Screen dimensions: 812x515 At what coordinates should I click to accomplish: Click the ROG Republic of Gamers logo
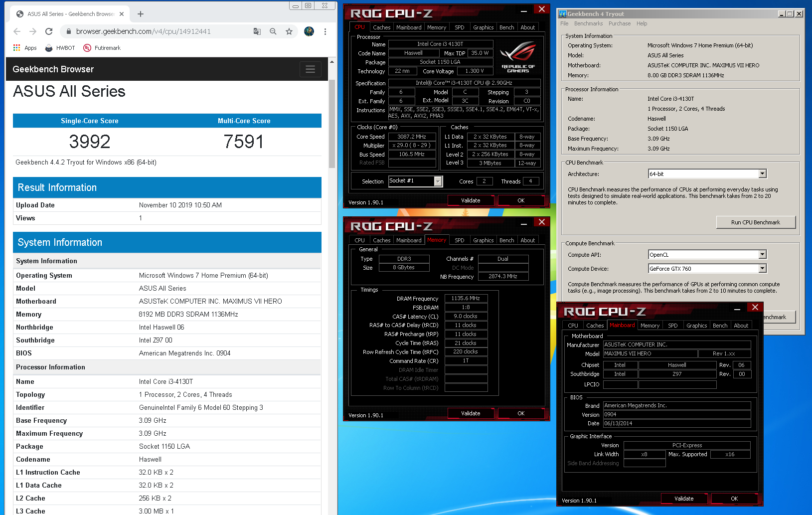pyautogui.click(x=518, y=57)
